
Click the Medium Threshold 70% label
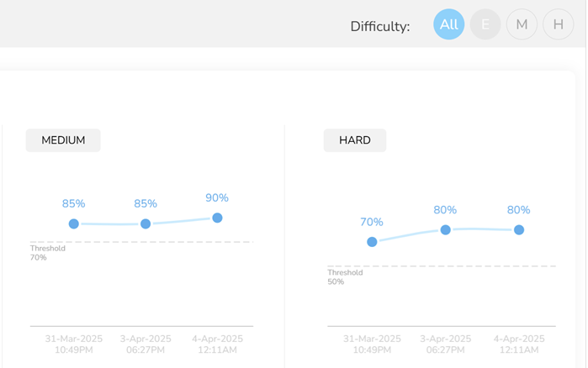[x=47, y=253]
